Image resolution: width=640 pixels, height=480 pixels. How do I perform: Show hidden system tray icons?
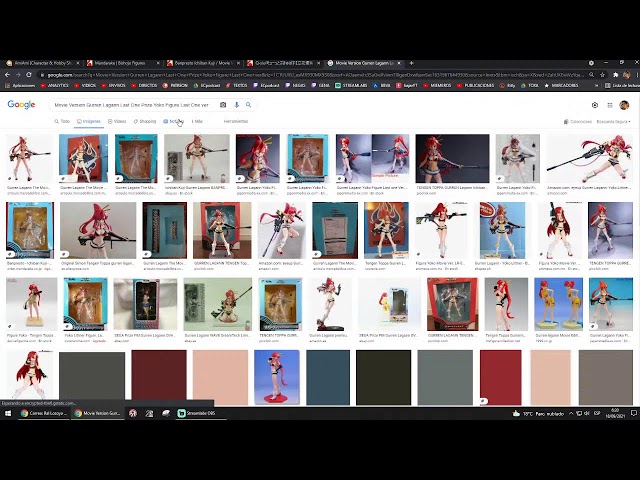[571, 413]
